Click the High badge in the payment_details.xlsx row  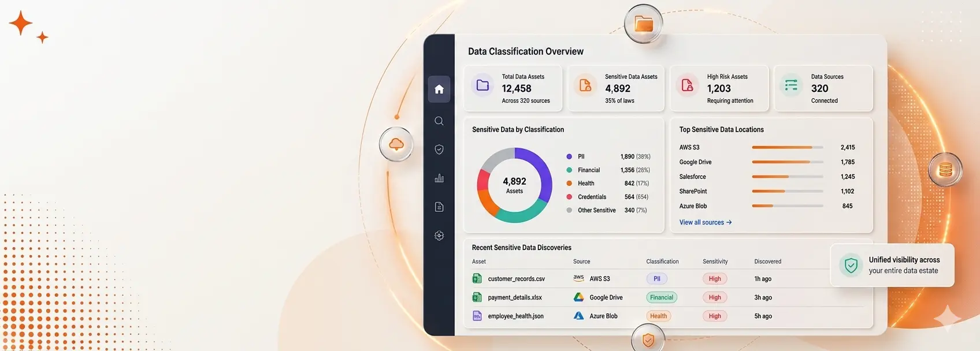(715, 297)
